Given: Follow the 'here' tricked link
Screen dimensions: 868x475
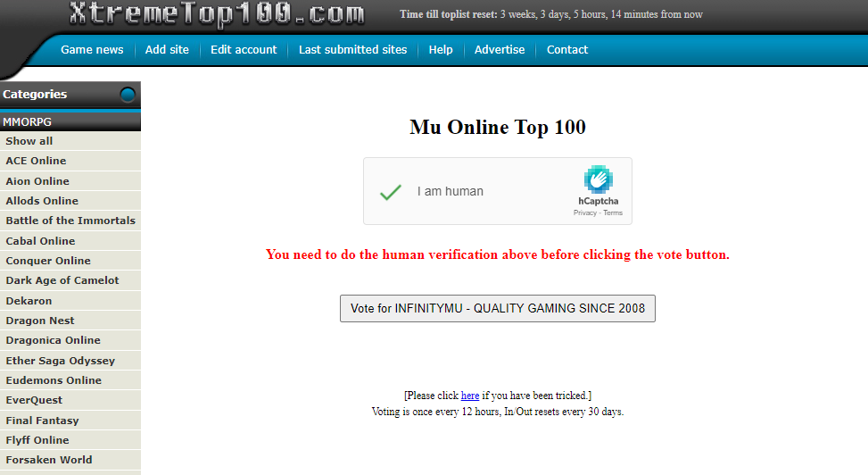Looking at the screenshot, I should [470, 396].
